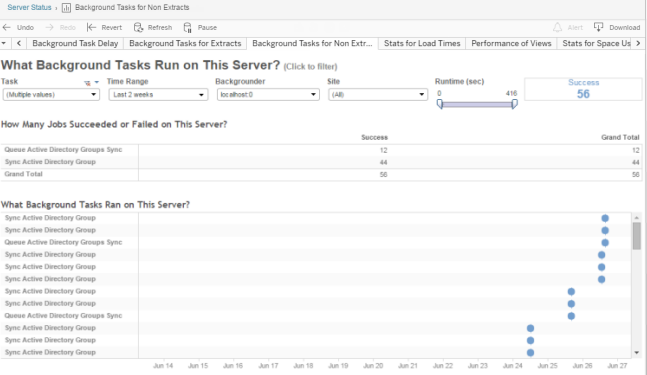Viewport: 647px width, 375px height.
Task: Select Sync Active Directory Group summary row
Action: pyautogui.click(x=321, y=162)
